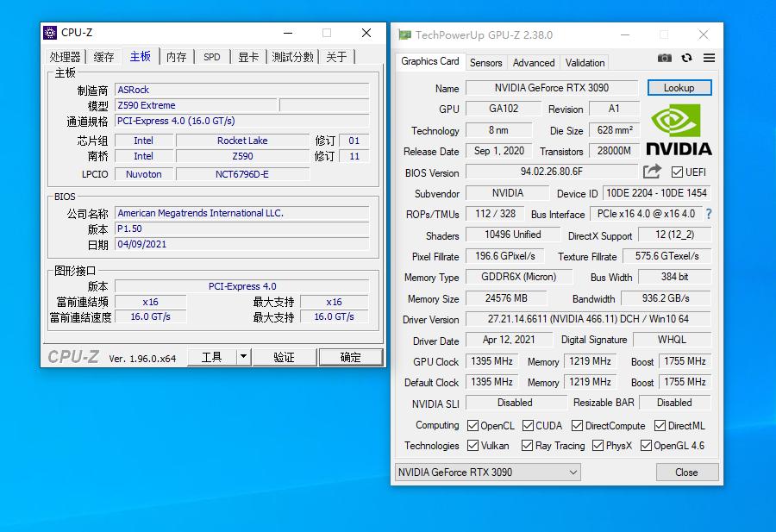
Task: Open the GPU-Z hamburger menu
Action: (x=709, y=58)
